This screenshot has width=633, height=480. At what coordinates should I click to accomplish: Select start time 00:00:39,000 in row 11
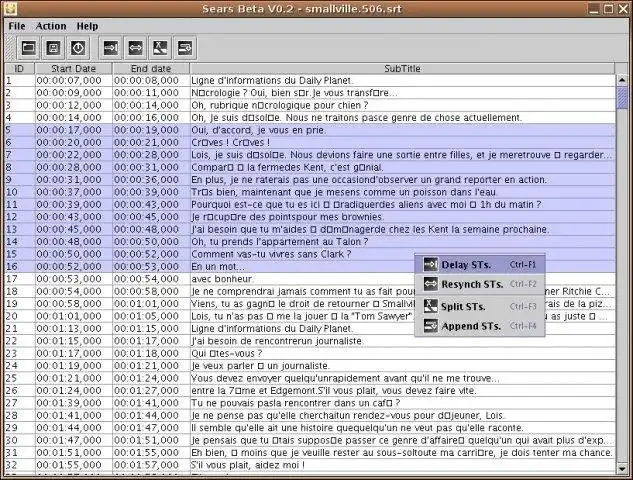(x=73, y=204)
